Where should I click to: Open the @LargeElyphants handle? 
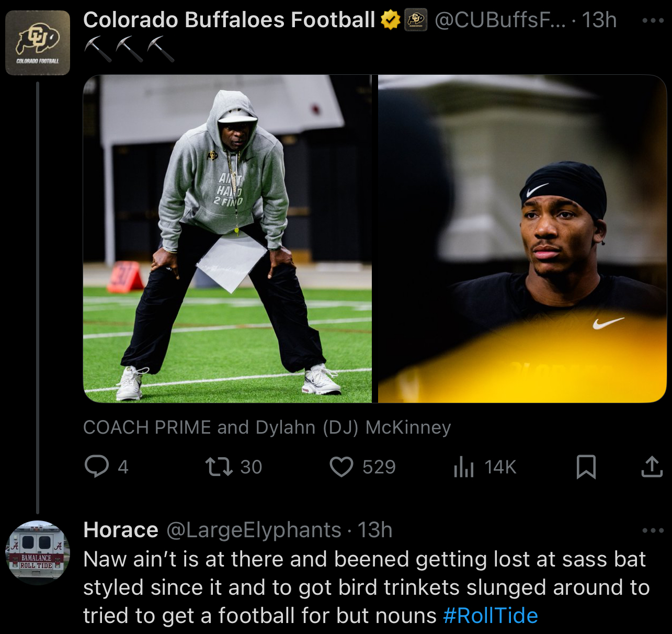click(x=254, y=530)
